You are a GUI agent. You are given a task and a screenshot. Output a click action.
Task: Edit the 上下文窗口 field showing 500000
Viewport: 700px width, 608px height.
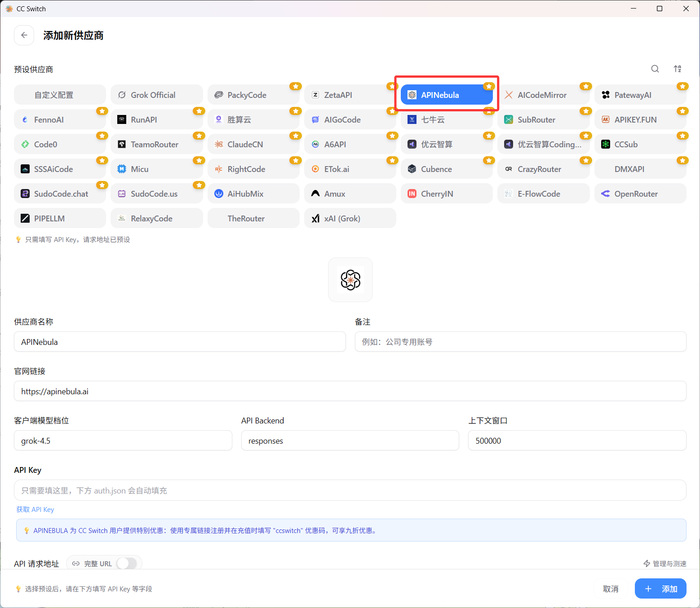(577, 441)
